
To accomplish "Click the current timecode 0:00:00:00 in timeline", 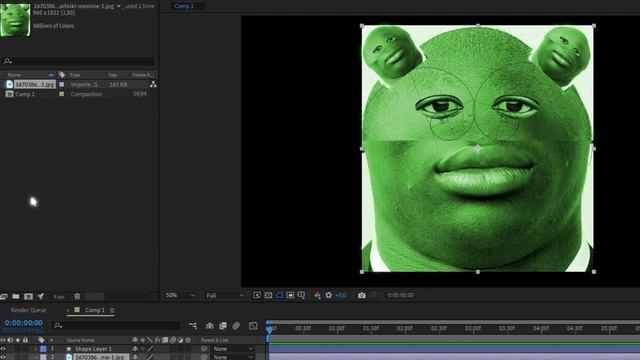I will 24,323.
